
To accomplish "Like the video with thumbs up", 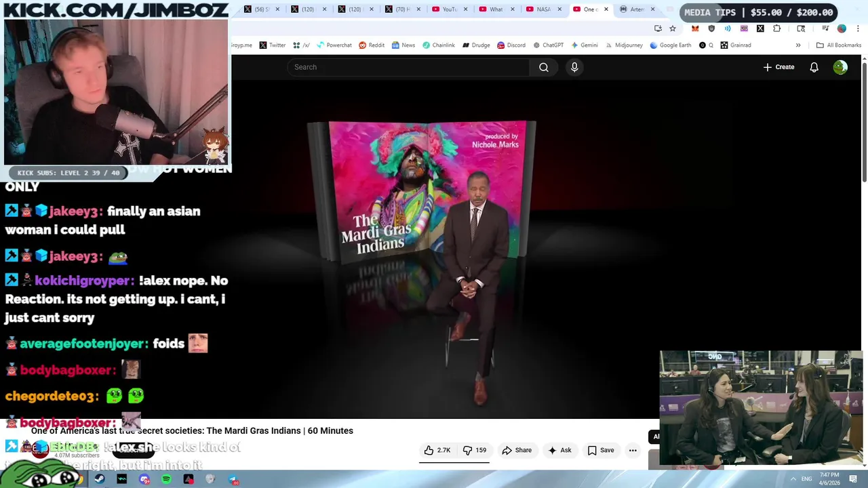I will coord(437,450).
